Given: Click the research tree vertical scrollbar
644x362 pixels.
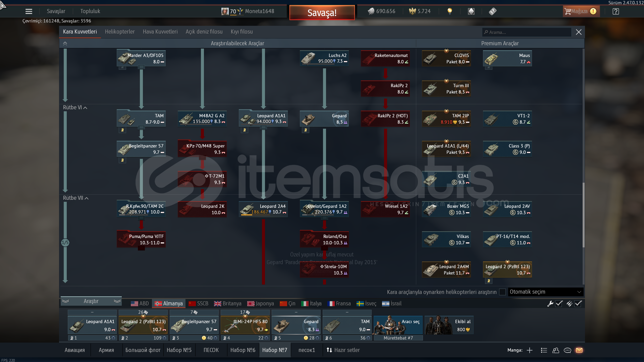Looking at the screenshot, I should click(x=584, y=215).
